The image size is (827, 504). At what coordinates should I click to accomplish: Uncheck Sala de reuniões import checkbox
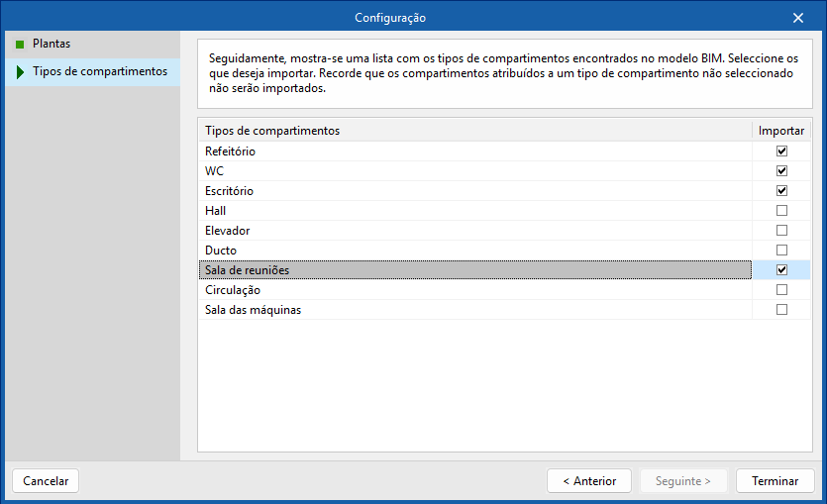click(781, 270)
